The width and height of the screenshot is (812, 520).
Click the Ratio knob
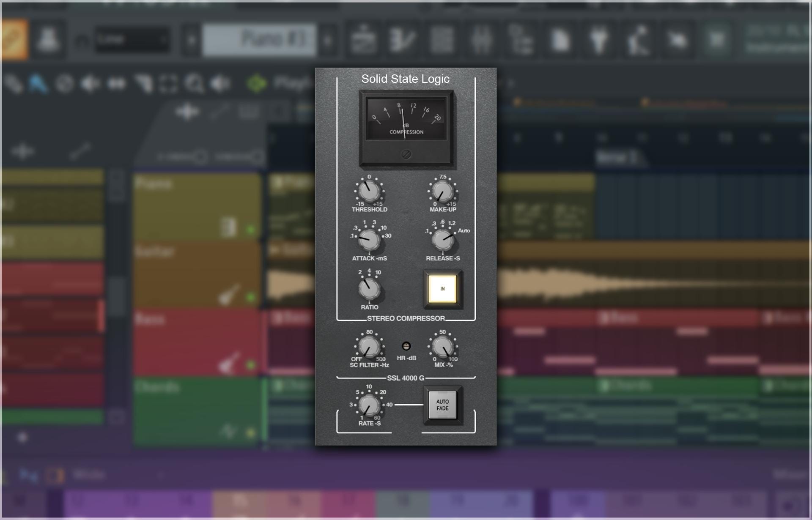tap(369, 289)
